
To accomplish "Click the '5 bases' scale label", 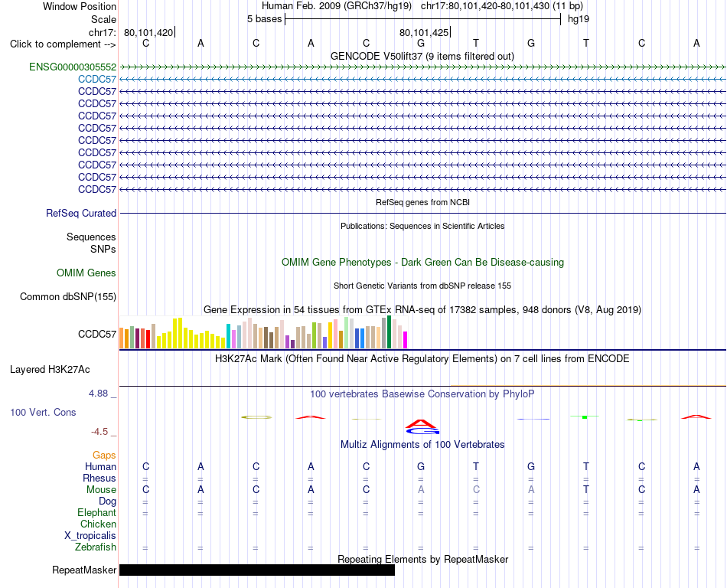I will tap(264, 19).
